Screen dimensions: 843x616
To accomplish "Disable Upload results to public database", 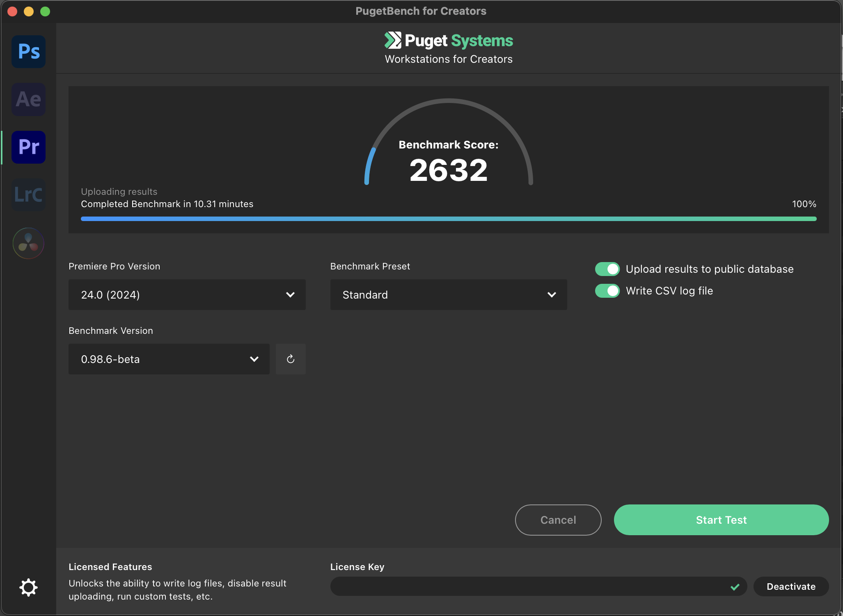I will (x=607, y=269).
